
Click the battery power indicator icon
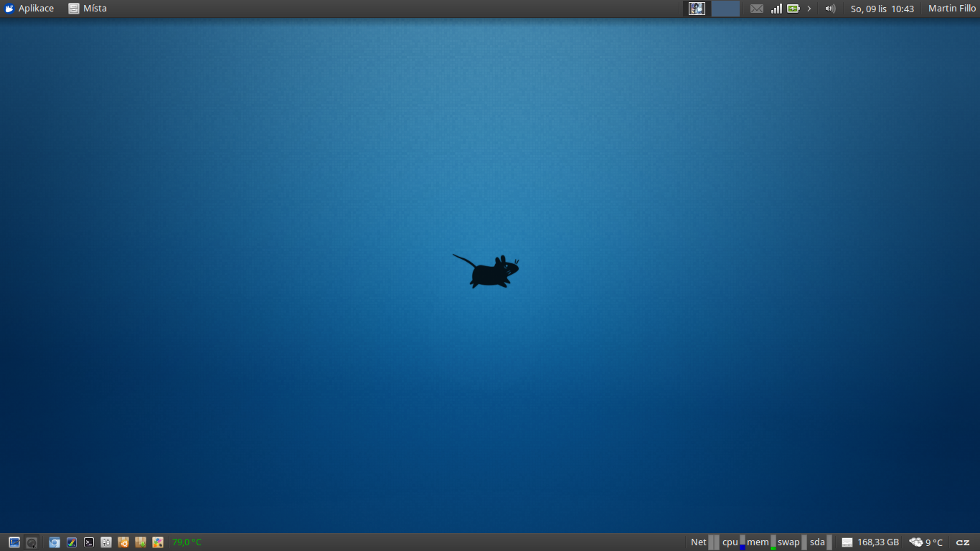pyautogui.click(x=793, y=9)
